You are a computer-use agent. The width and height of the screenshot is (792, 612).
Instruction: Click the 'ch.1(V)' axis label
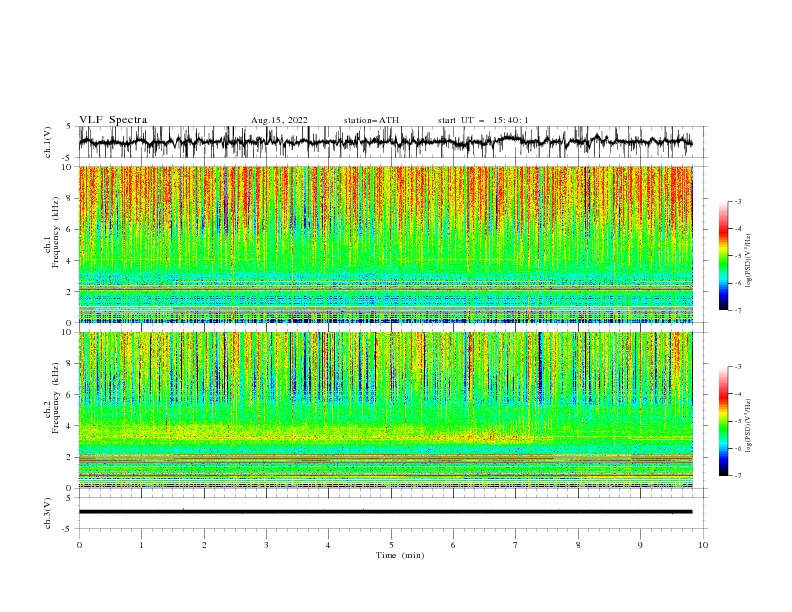point(48,142)
